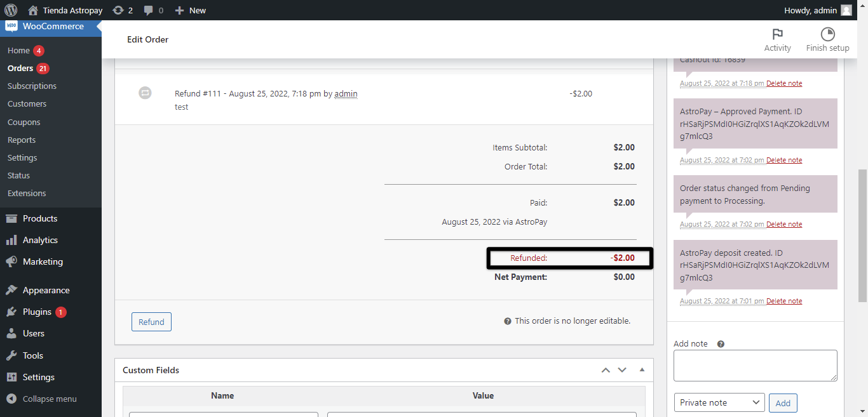Image resolution: width=868 pixels, height=417 pixels.
Task: Click the Marketing megaphone icon
Action: pos(11,261)
